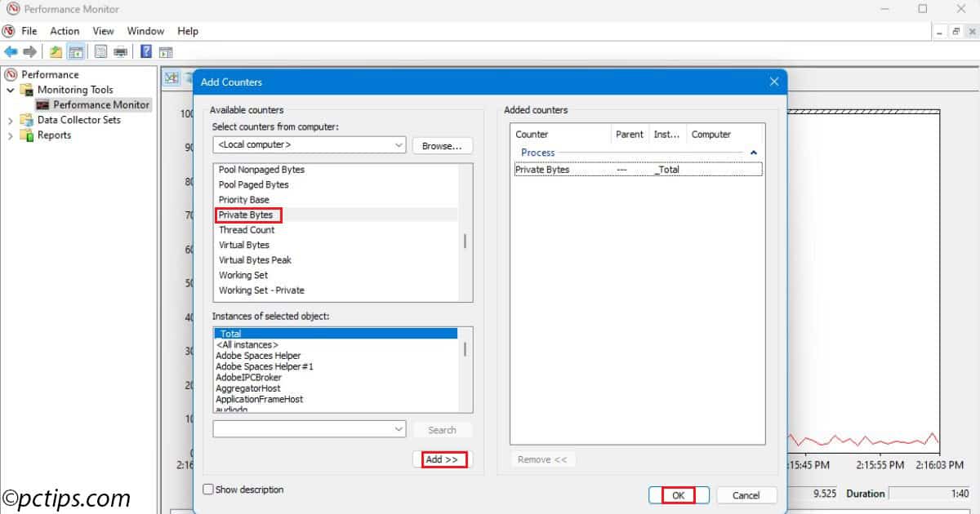Select AdobeIPCBroker instance
This screenshot has height=514, width=980.
pos(248,378)
